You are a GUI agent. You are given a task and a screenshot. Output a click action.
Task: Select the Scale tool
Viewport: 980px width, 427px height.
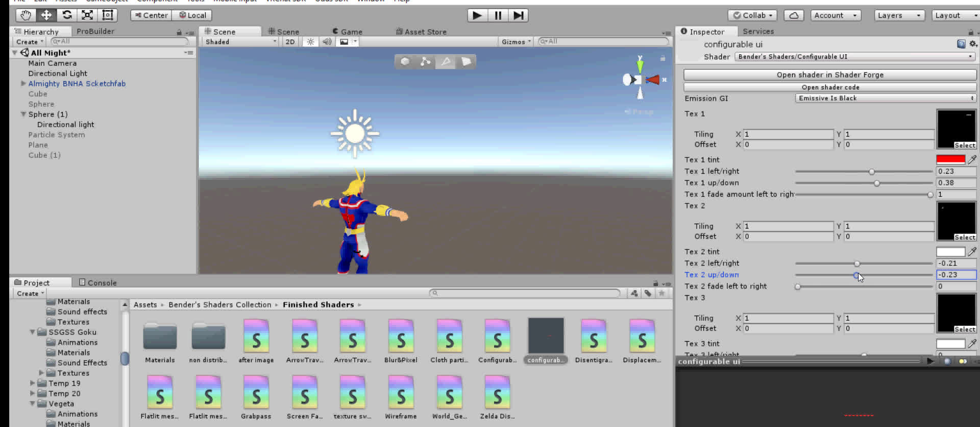pyautogui.click(x=87, y=15)
